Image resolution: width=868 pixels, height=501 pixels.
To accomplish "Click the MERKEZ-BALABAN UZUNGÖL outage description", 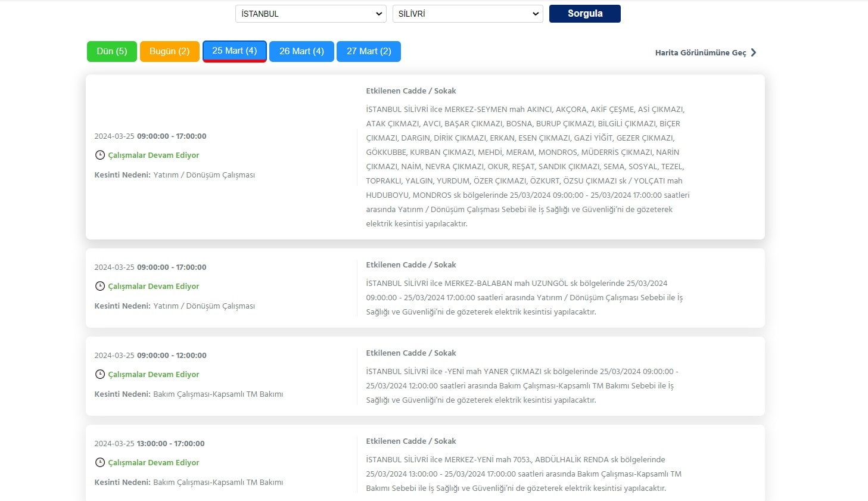I will 524,297.
